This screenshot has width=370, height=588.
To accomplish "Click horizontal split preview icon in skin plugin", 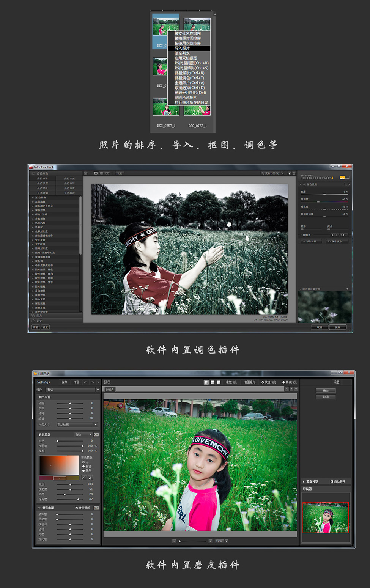I will click(x=213, y=382).
